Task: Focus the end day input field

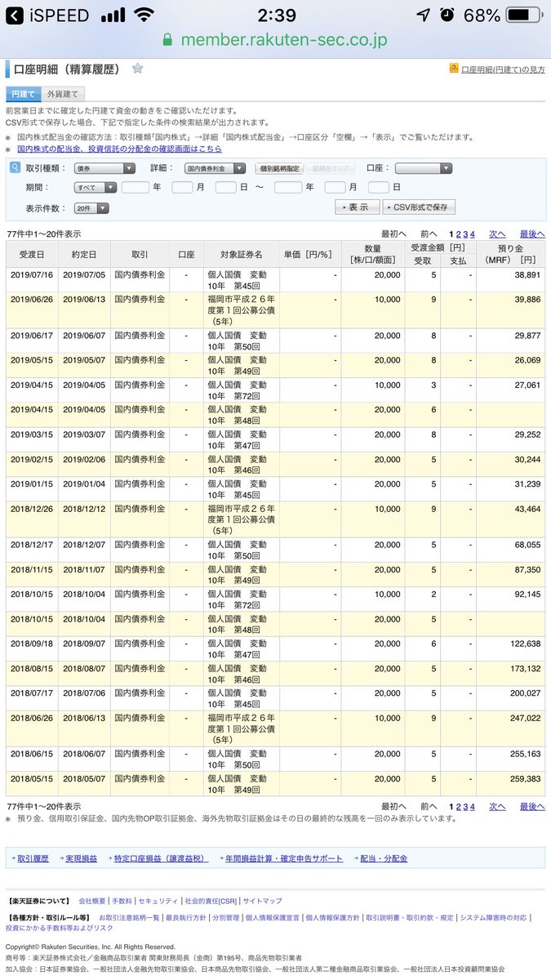Action: pos(379,187)
